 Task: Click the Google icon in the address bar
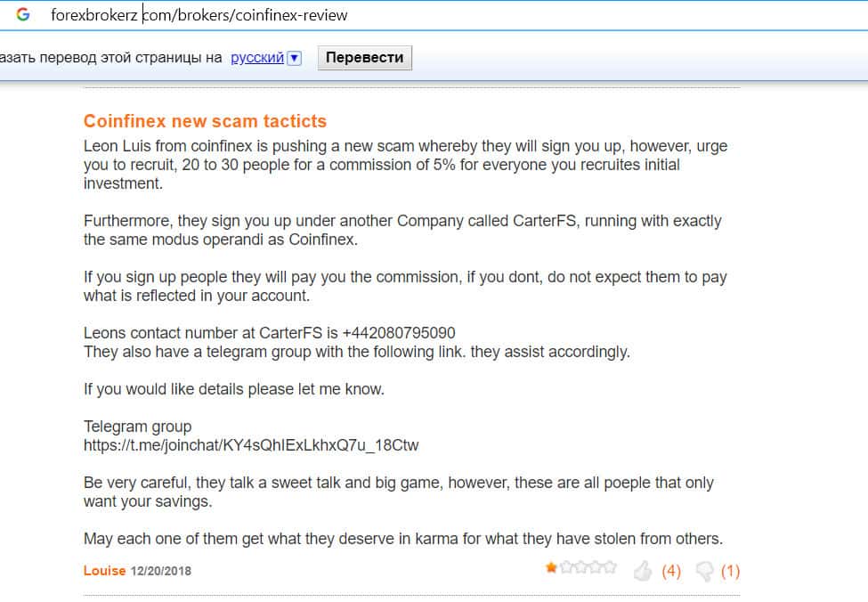23,14
